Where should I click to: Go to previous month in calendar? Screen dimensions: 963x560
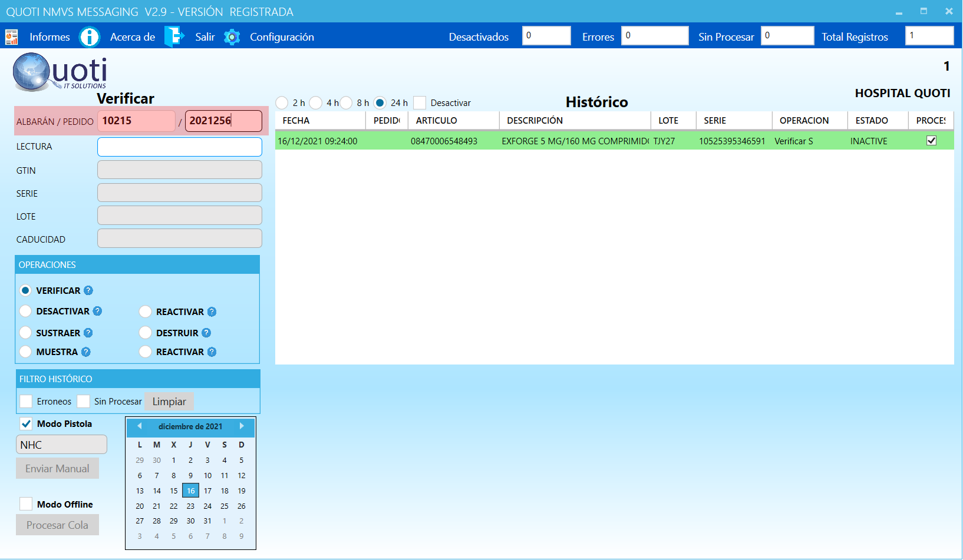[x=140, y=426]
